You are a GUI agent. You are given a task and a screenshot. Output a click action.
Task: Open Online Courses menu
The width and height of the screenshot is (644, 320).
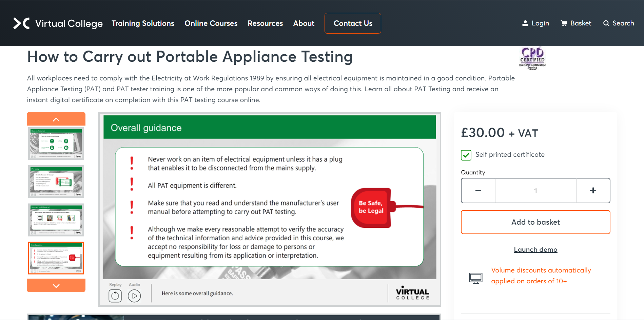(x=211, y=23)
